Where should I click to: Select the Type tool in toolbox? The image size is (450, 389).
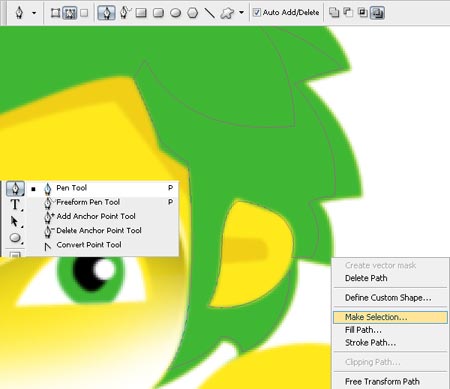15,204
